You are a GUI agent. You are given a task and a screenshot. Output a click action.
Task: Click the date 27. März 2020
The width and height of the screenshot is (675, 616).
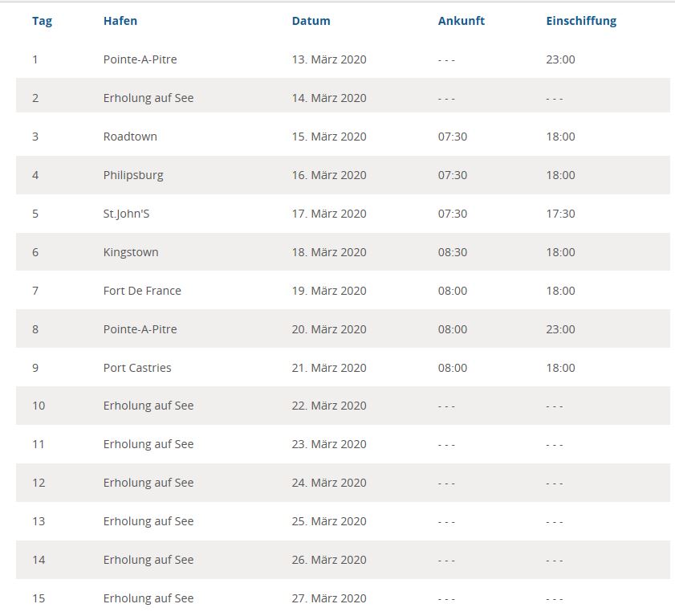(x=329, y=598)
